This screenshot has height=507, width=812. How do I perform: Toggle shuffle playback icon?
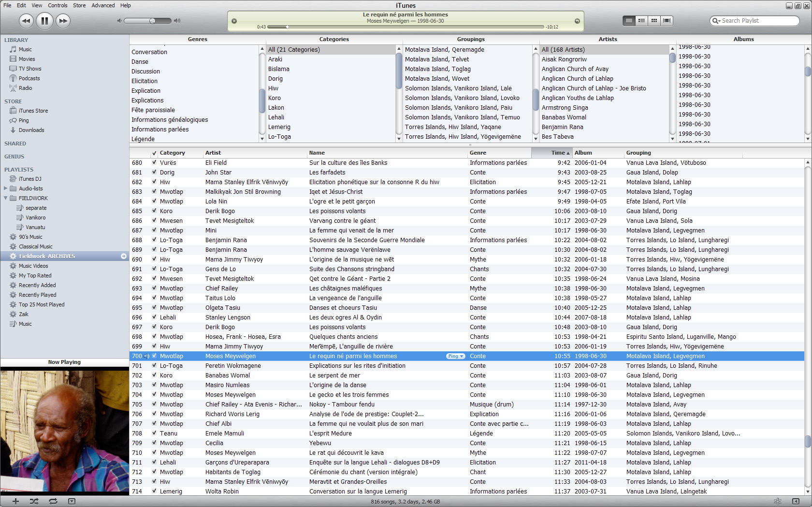[34, 501]
